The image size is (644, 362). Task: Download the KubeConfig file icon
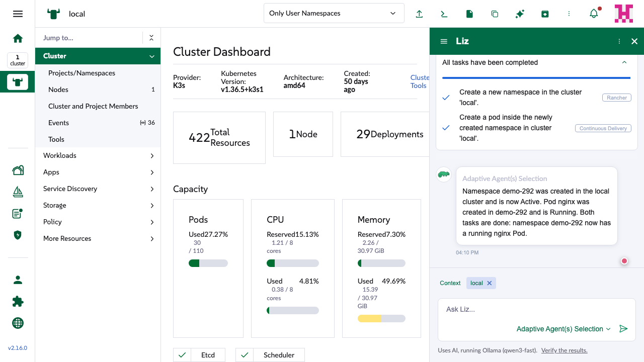click(x=469, y=14)
